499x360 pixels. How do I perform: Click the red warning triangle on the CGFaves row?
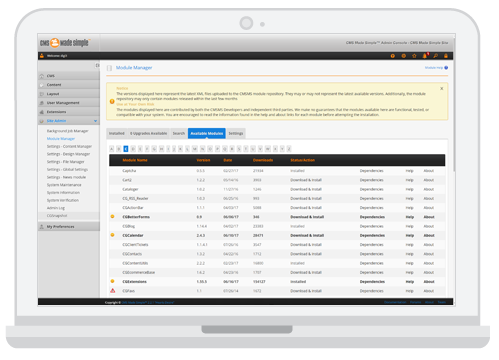tap(113, 291)
